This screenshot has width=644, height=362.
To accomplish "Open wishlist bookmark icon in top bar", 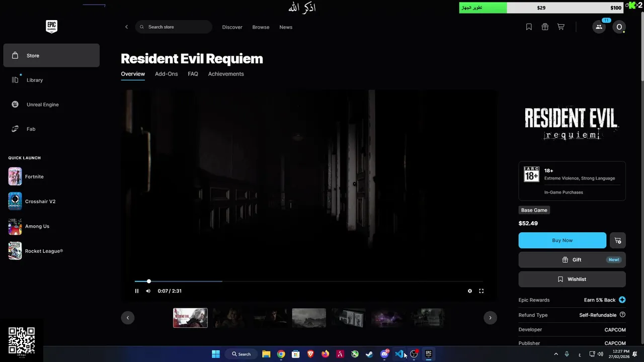I will pyautogui.click(x=529, y=27).
